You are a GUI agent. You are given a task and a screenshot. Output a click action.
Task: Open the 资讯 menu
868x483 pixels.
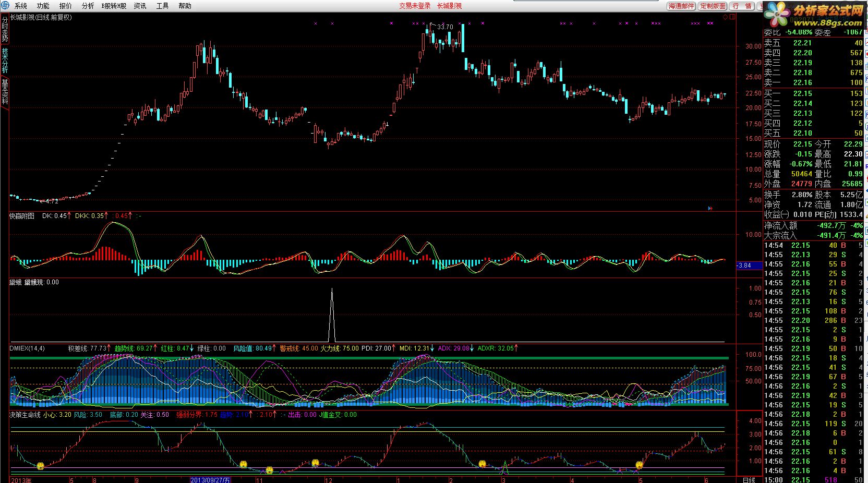click(140, 6)
